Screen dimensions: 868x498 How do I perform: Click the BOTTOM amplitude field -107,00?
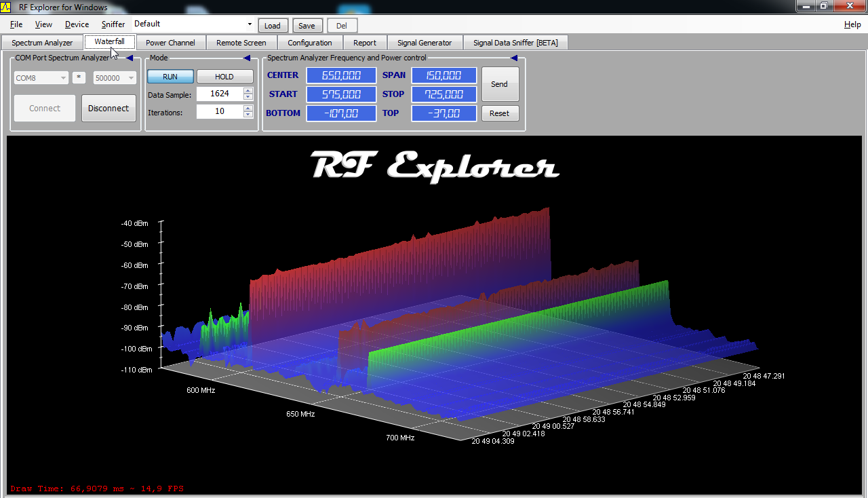(341, 113)
